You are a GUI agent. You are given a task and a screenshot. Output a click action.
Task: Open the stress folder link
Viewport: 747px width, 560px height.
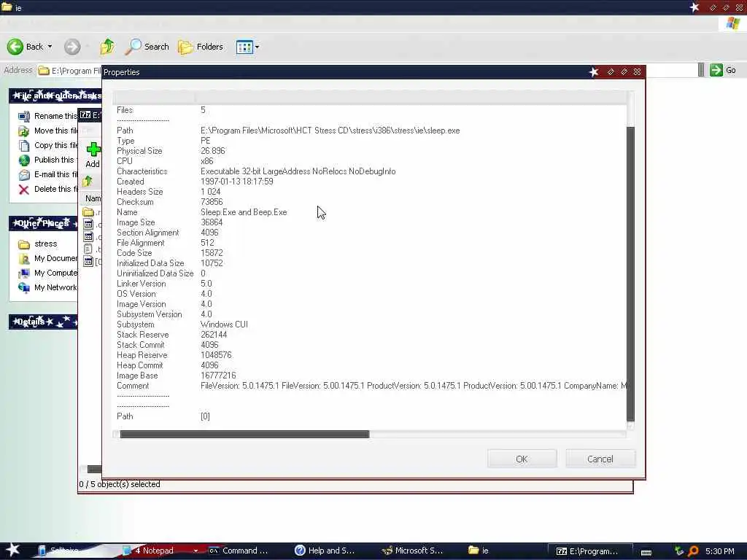click(45, 244)
